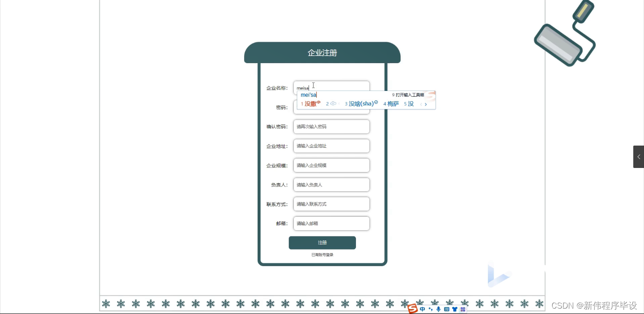Switch punctuation width on the IME toolbar
The width and height of the screenshot is (644, 314).
(x=431, y=309)
